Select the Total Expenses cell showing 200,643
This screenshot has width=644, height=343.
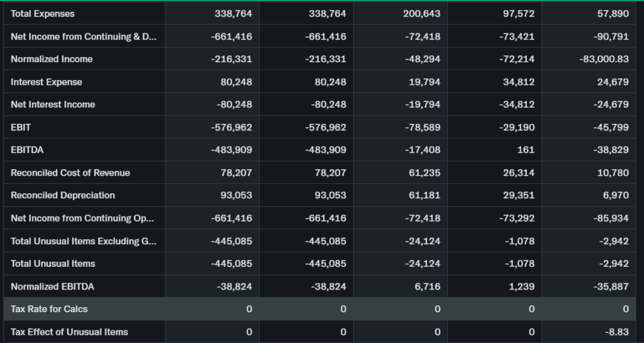tap(421, 13)
